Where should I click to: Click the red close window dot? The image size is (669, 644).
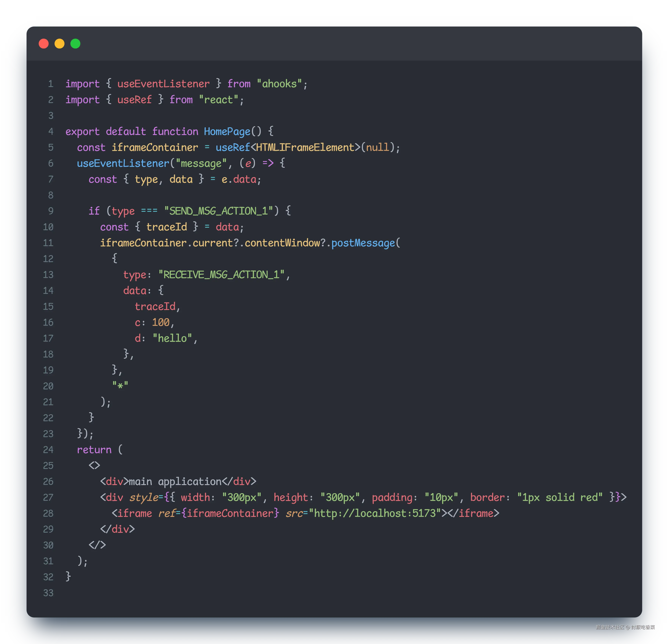[44, 44]
